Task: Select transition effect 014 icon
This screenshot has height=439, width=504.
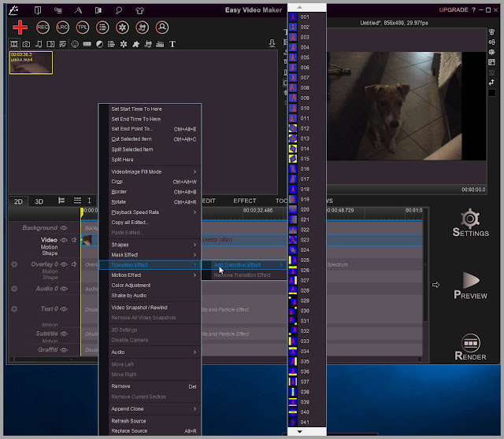Action: pyautogui.click(x=293, y=149)
